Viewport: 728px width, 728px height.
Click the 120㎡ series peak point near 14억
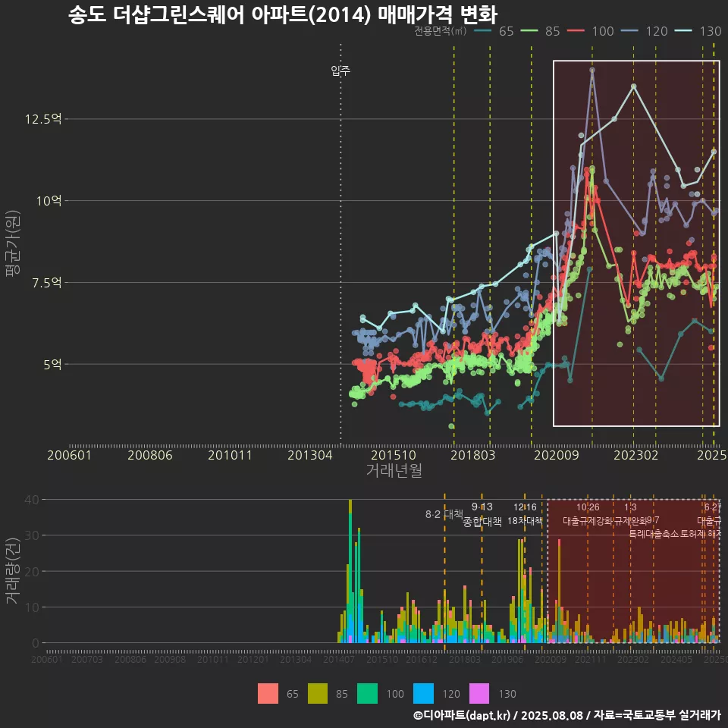(592, 70)
